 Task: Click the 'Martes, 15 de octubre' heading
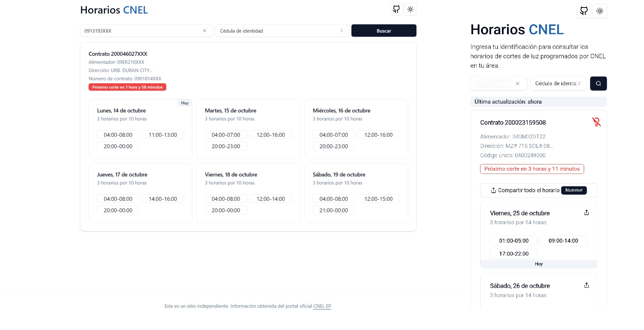pyautogui.click(x=230, y=110)
